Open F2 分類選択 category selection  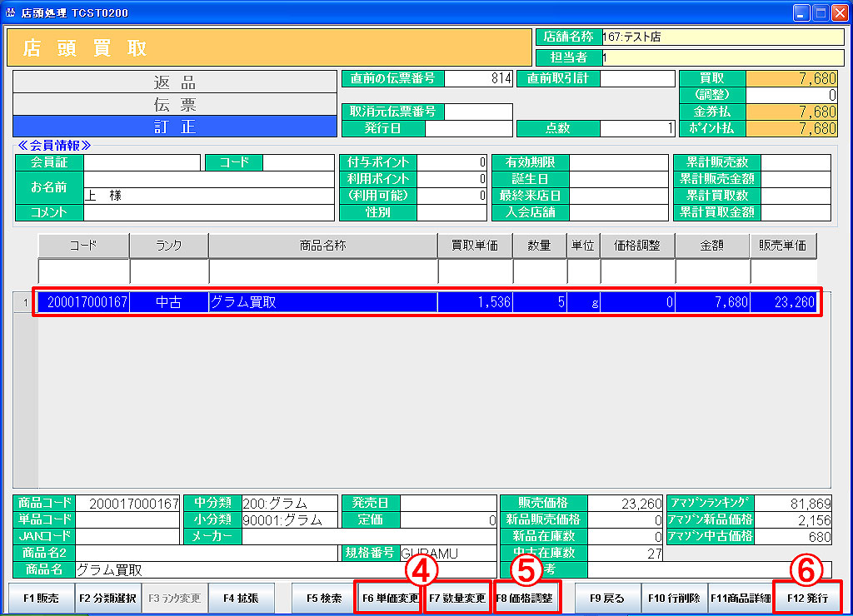pyautogui.click(x=107, y=598)
